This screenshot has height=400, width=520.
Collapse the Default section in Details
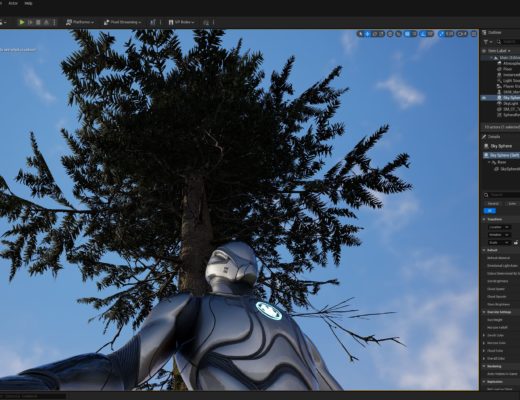(484, 250)
